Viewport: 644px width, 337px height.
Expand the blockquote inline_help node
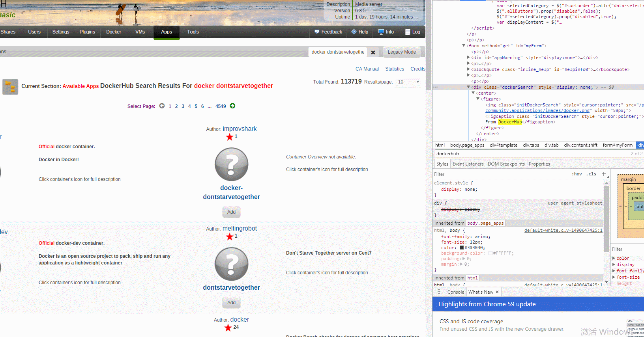[x=468, y=69]
